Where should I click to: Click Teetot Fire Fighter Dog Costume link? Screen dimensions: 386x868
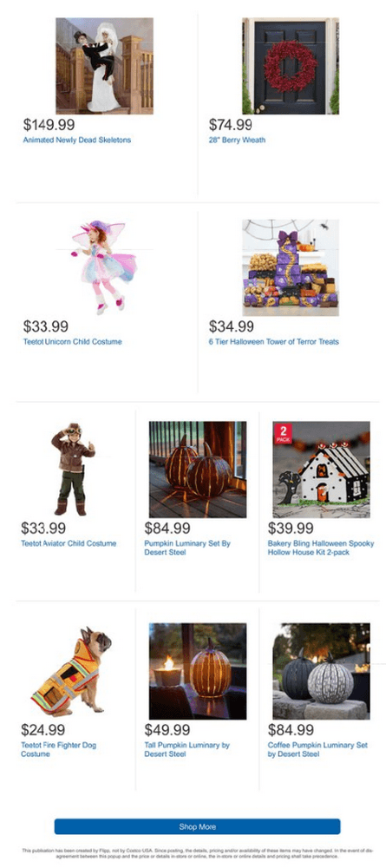coord(59,750)
